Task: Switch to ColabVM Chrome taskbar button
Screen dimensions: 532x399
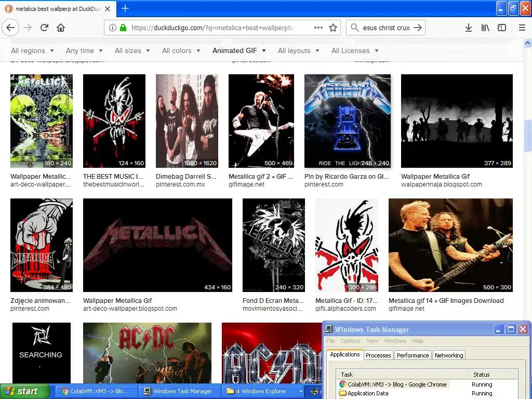Action: 96,391
